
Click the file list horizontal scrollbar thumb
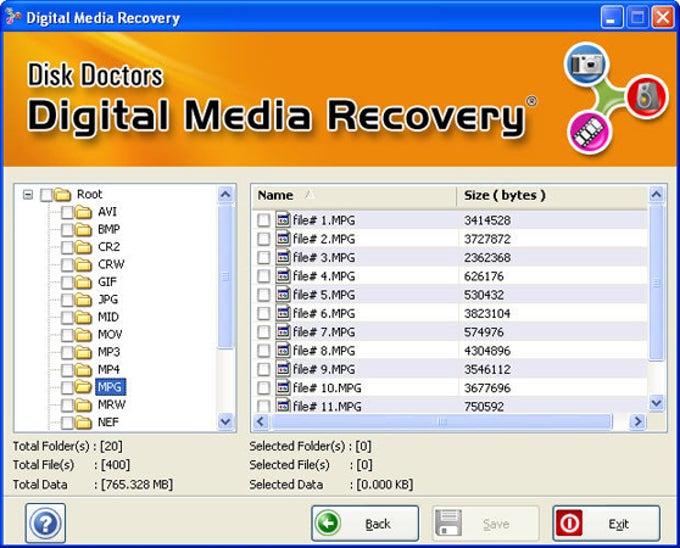[441, 421]
